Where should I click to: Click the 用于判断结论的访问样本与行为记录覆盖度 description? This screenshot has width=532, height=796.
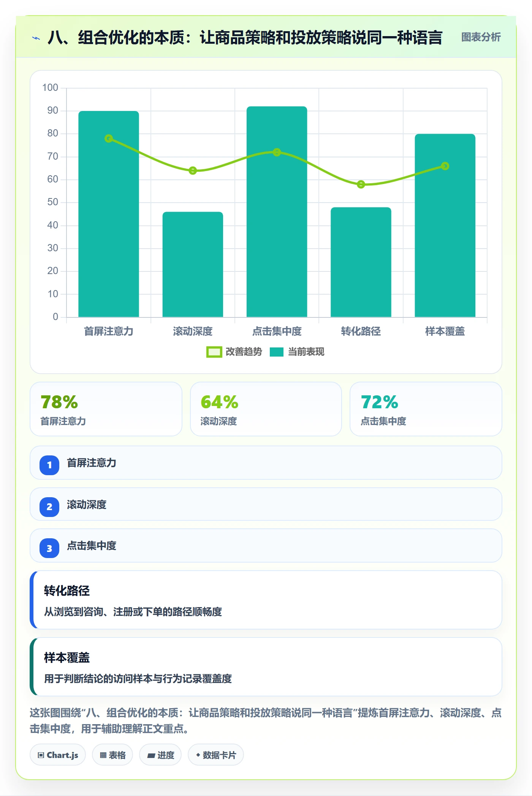coord(138,679)
